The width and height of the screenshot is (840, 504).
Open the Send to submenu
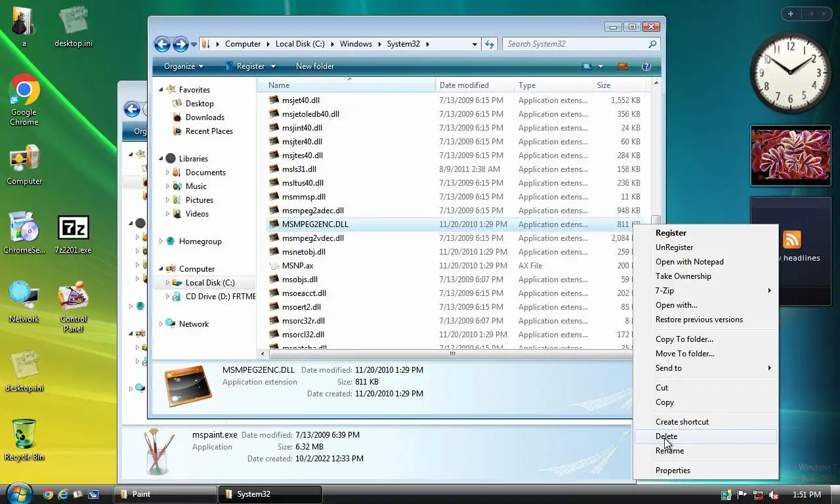click(x=705, y=368)
